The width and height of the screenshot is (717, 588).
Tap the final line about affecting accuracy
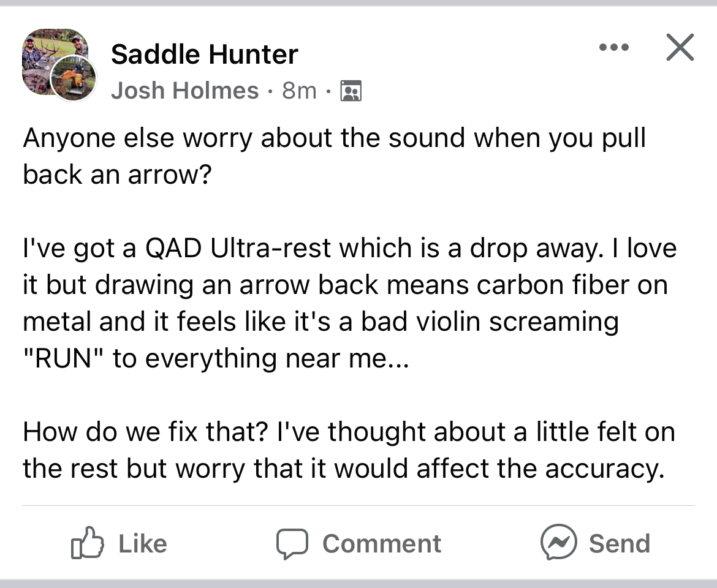coord(343,469)
